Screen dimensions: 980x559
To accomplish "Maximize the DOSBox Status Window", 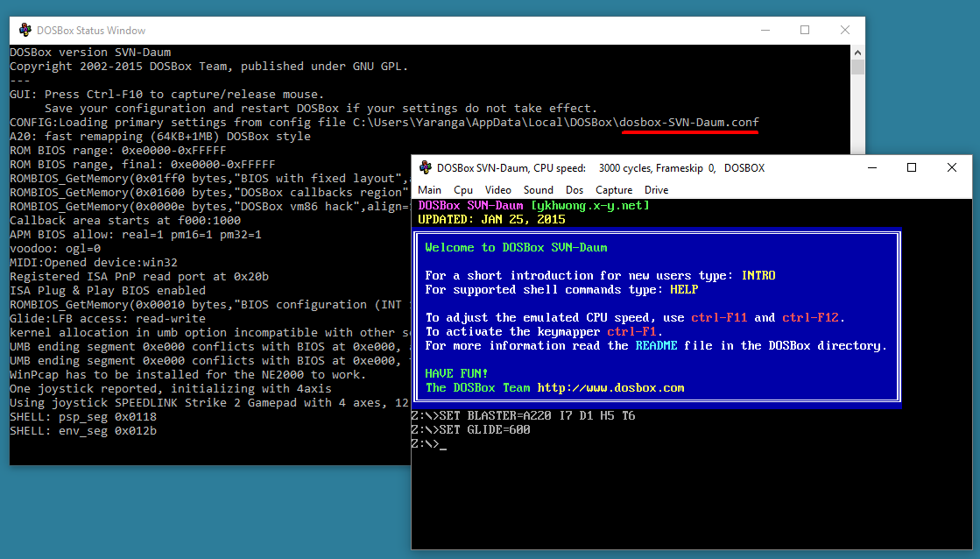I will 805,30.
